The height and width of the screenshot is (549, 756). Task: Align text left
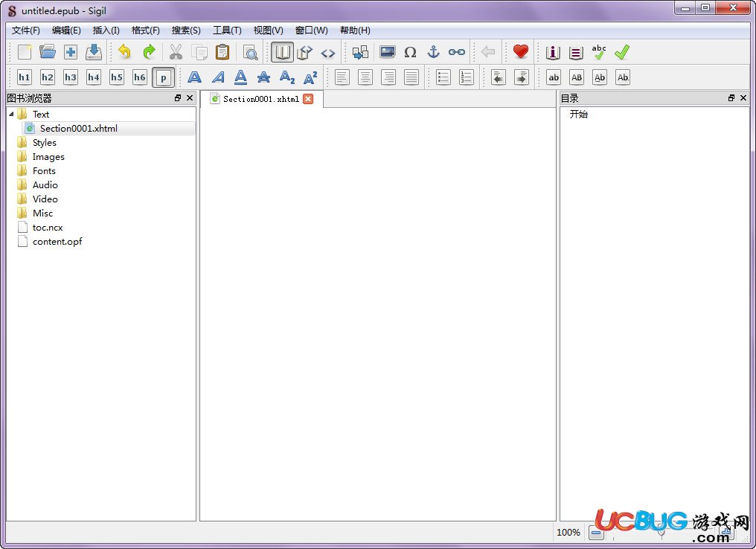coord(342,77)
